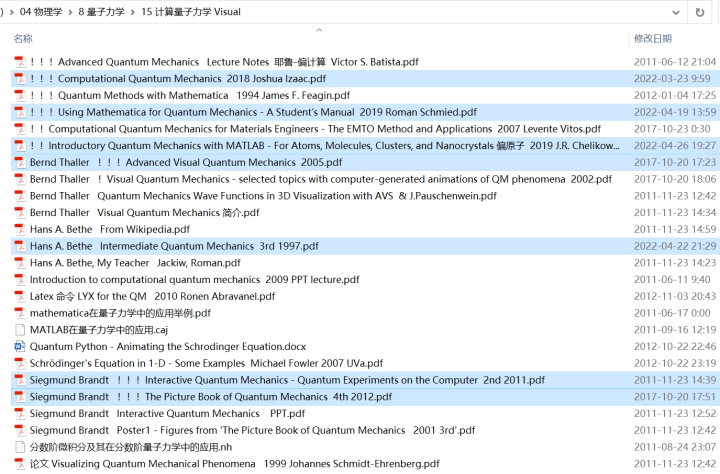Click modified date "2011-09-16 12:19"
Viewport: 720px width, 474px height.
coord(675,330)
